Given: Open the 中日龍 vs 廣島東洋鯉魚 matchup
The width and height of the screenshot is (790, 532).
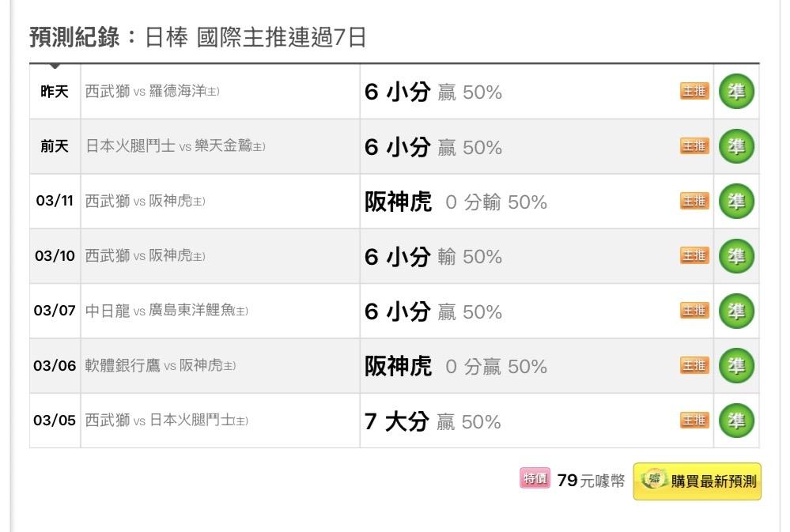Looking at the screenshot, I should click(x=166, y=311).
